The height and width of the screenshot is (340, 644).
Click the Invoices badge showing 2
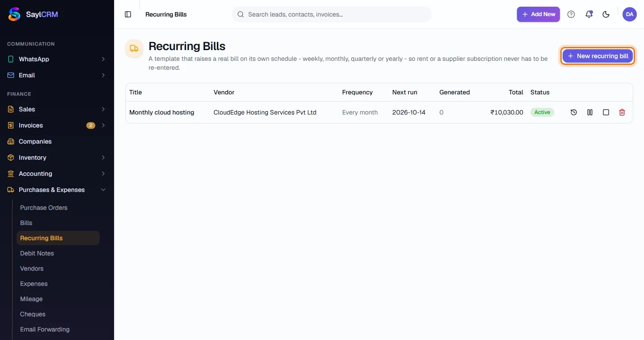point(91,125)
